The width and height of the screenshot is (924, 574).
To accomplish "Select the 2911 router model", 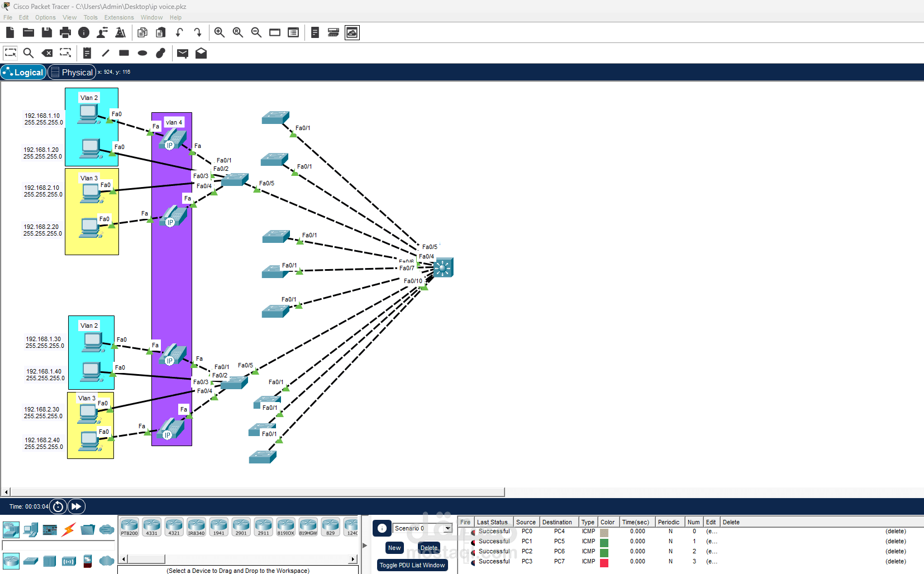I will [263, 527].
